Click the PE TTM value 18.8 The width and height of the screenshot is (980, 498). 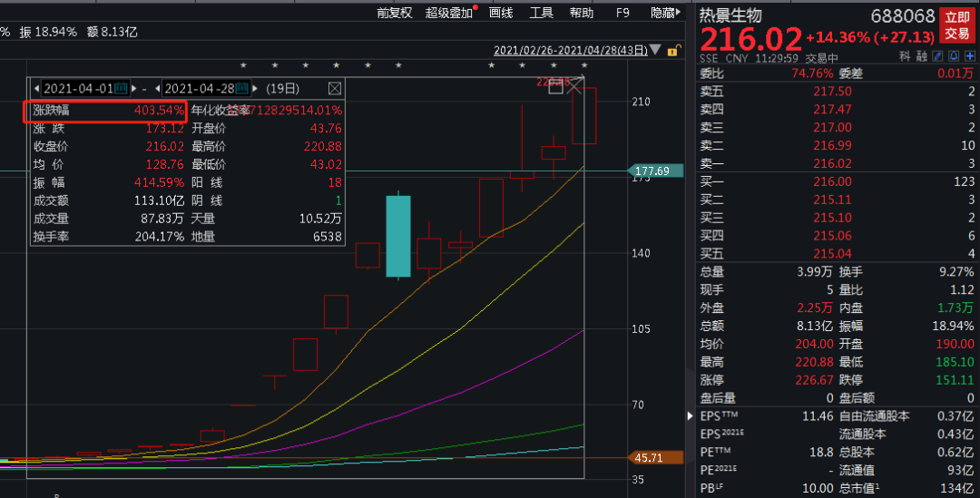[820, 452]
